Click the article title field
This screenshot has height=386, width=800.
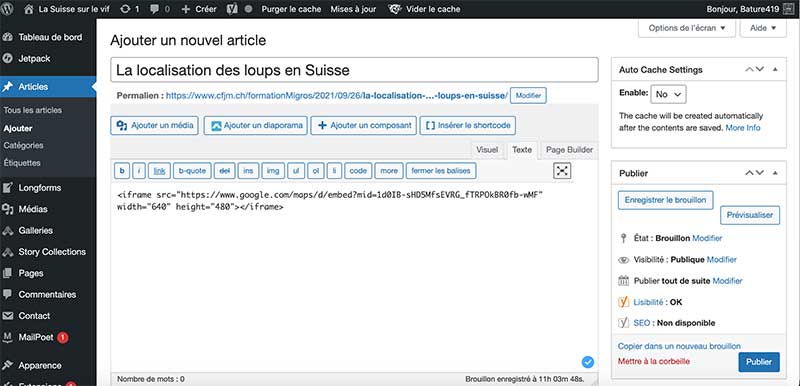[x=354, y=70]
